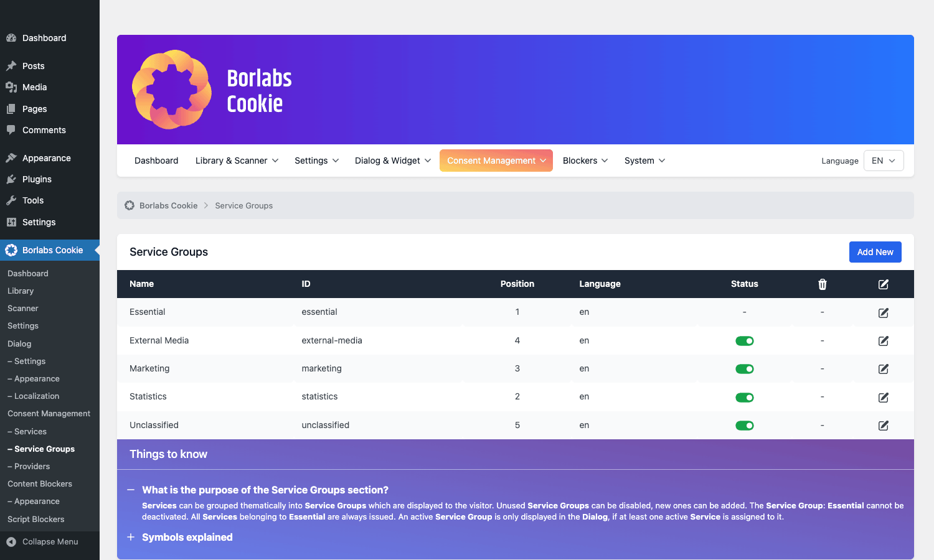Click the "Essential" name cell

click(148, 312)
